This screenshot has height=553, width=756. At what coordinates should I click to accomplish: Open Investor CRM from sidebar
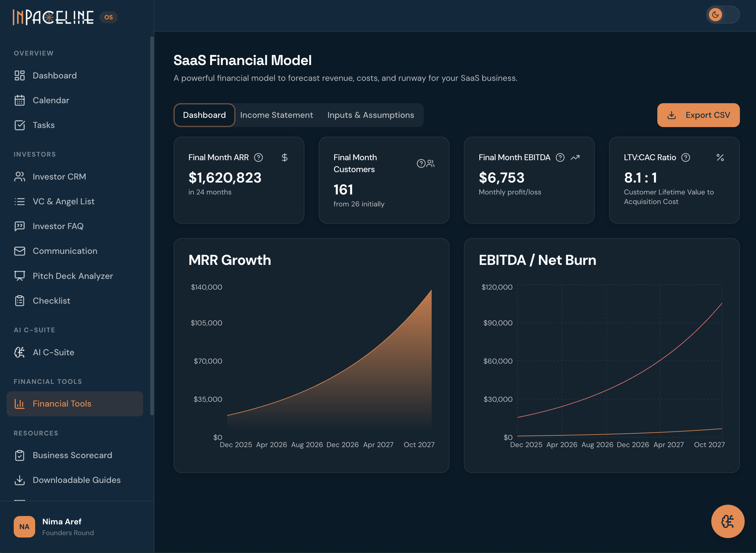pyautogui.click(x=59, y=176)
